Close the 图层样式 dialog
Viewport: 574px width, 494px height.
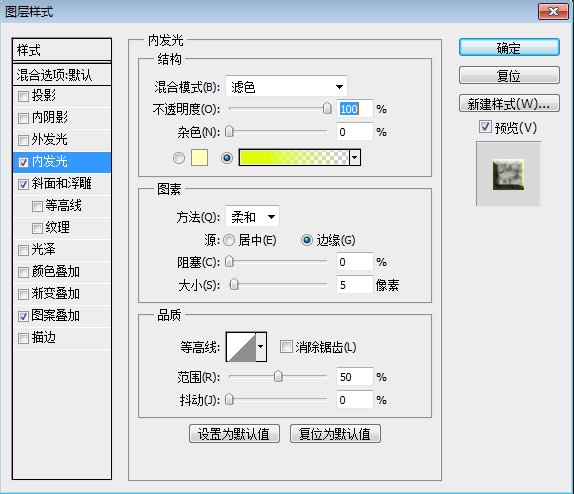pos(553,12)
